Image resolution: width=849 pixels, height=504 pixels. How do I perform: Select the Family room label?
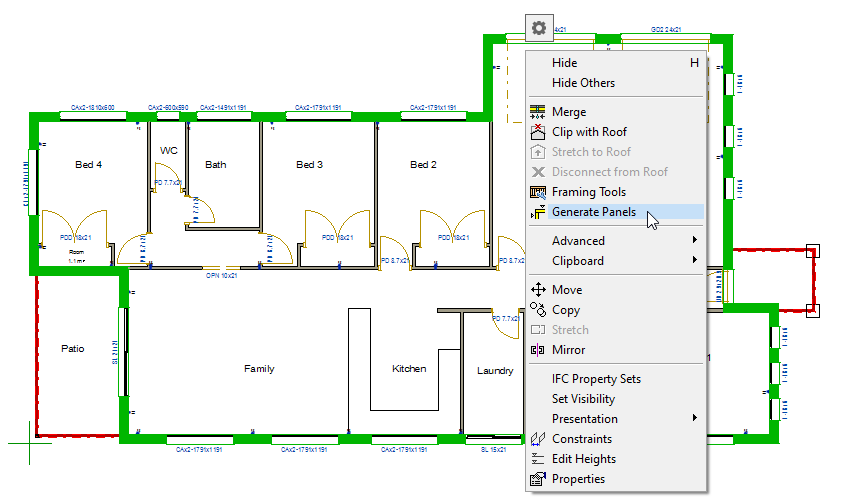(x=259, y=369)
